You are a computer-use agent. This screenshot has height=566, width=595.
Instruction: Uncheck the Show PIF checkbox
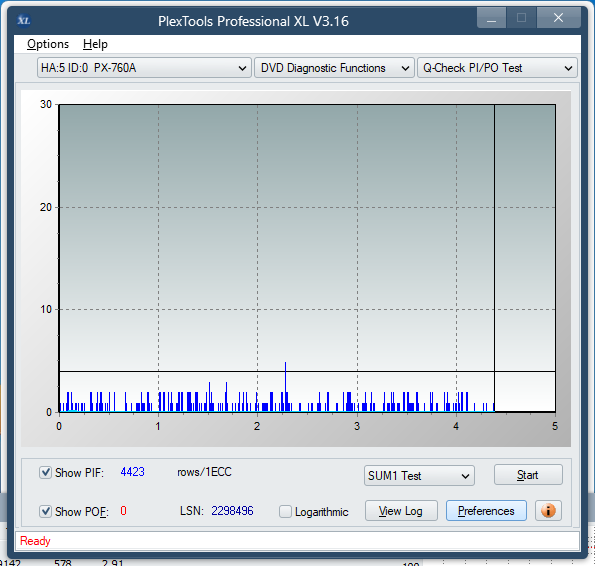46,472
